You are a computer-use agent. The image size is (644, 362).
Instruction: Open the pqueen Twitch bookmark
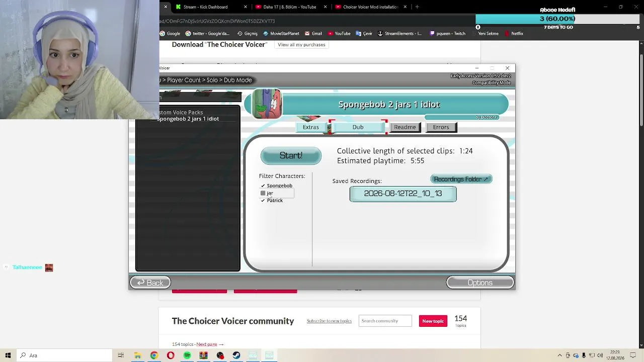pos(447,34)
